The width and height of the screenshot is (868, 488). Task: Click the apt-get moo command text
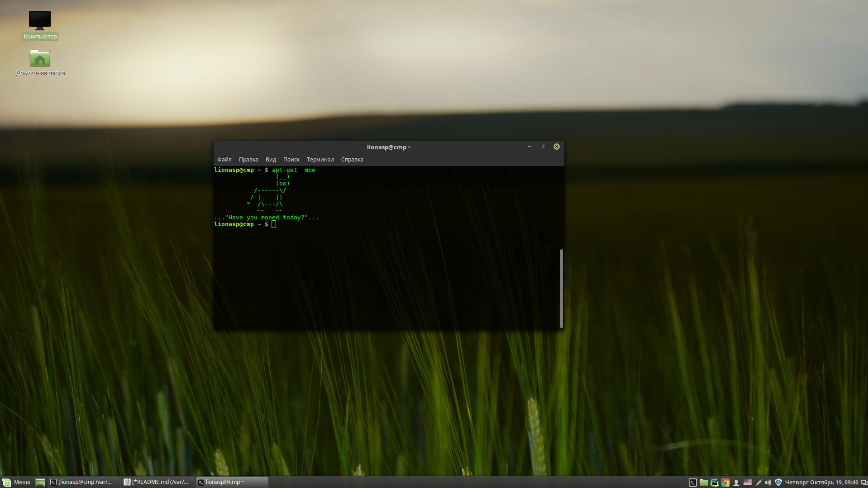point(294,170)
